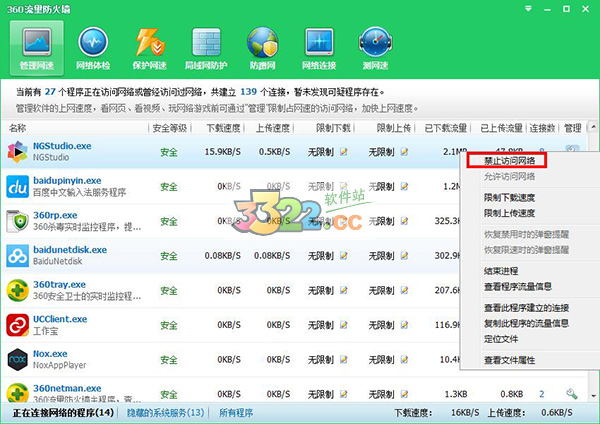600x424 pixels.
Task: Choose 复制此程序的流量信息 menu entry
Action: tap(526, 323)
